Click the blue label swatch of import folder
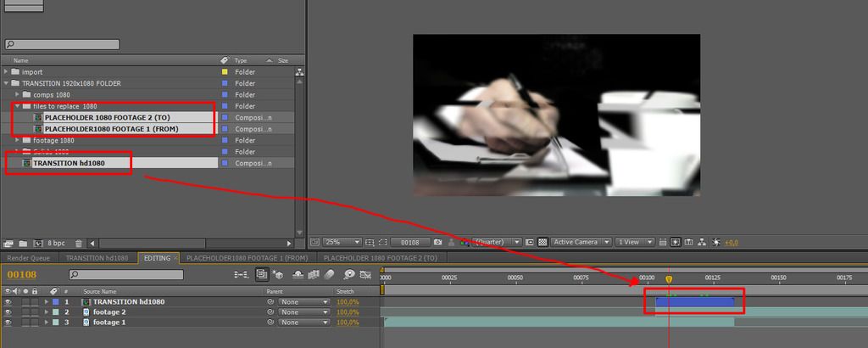 point(225,72)
